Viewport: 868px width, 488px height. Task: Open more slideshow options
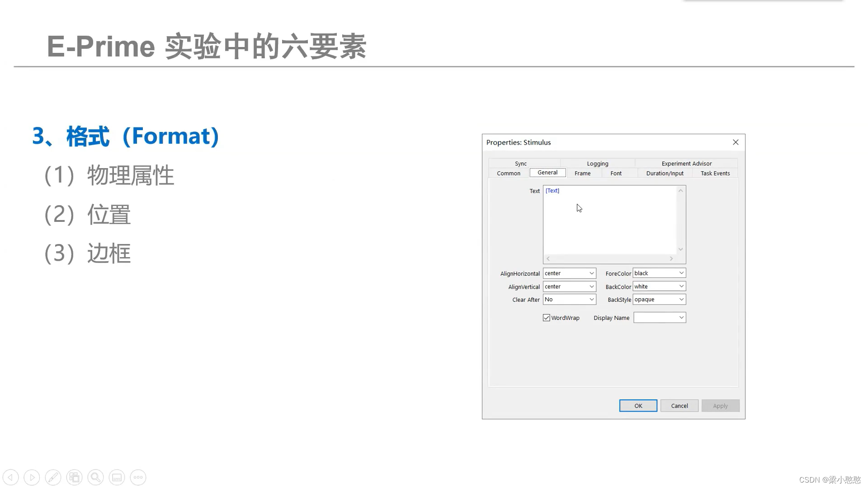138,477
